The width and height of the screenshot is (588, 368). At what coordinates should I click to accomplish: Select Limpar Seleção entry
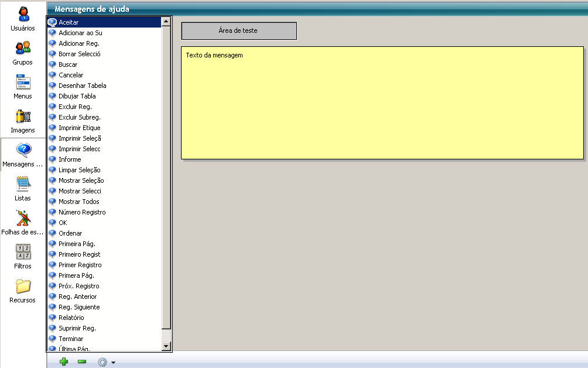coord(104,170)
